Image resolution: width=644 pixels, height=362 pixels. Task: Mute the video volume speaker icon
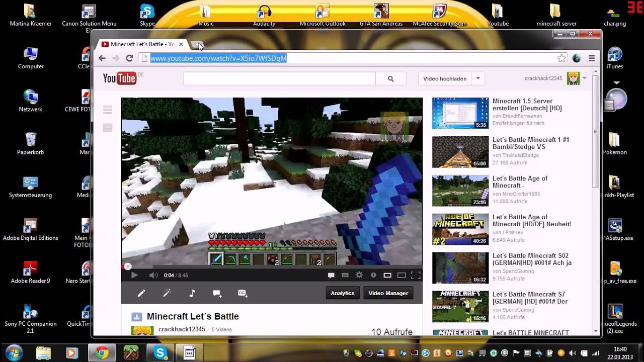[x=153, y=275]
